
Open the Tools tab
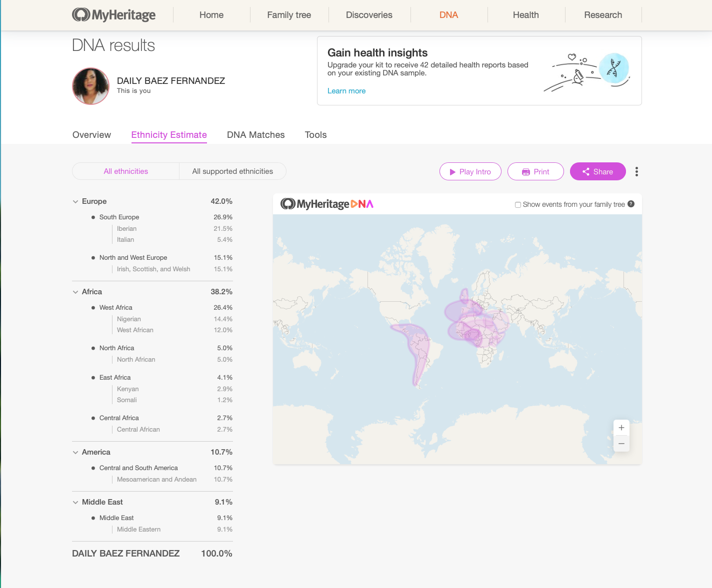tap(315, 135)
